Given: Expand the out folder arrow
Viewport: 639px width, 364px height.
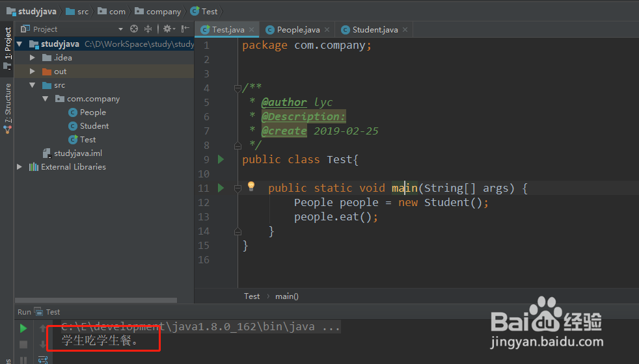Looking at the screenshot, I should pos(32,71).
